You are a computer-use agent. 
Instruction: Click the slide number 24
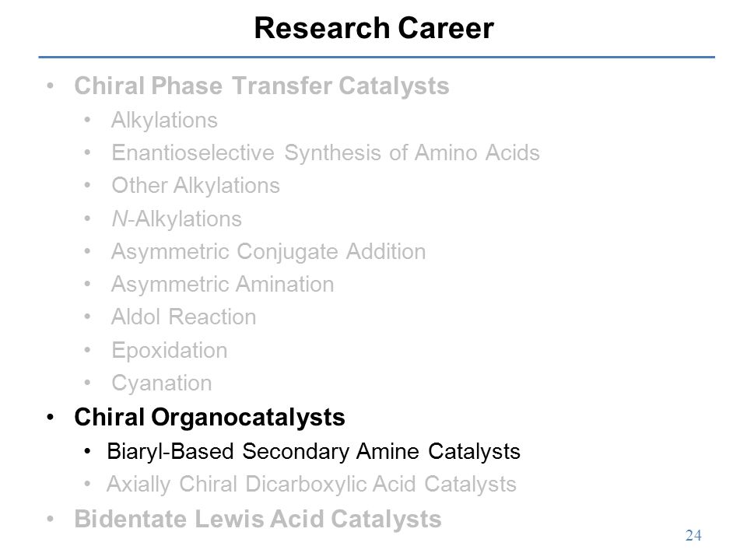pyautogui.click(x=693, y=536)
